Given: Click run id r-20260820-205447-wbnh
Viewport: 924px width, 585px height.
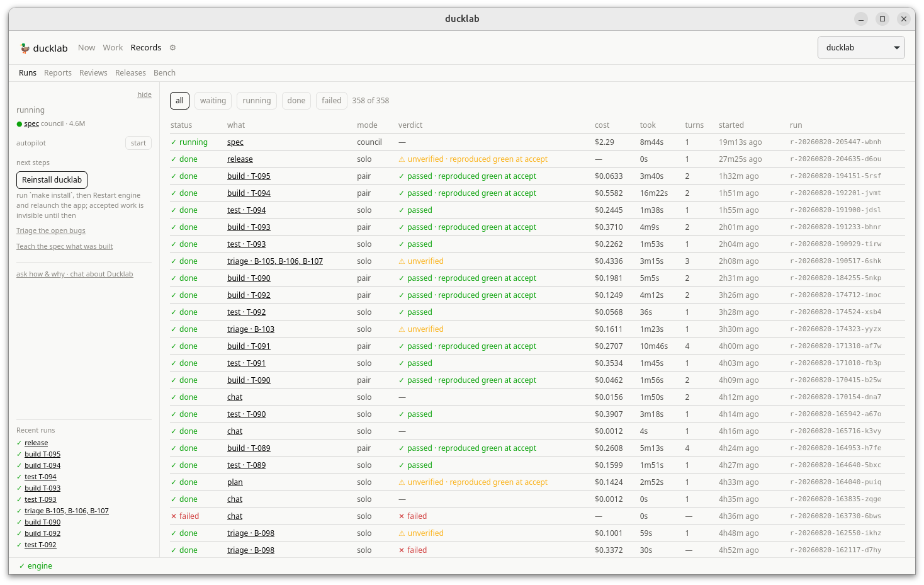Looking at the screenshot, I should 836,142.
